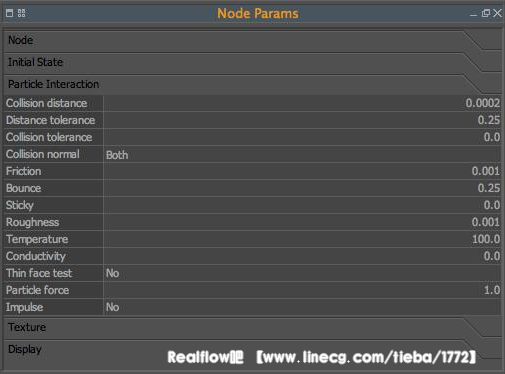Click the Particle force value field

pos(302,290)
